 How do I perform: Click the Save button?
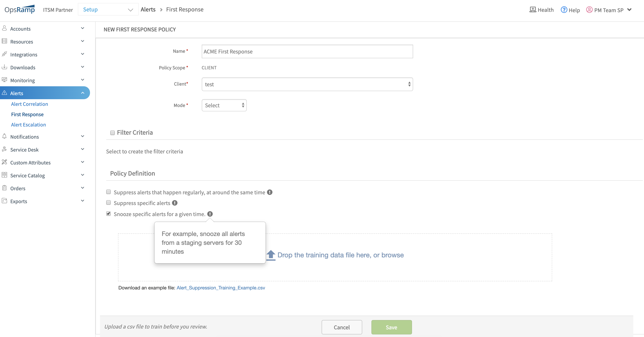coord(392,327)
